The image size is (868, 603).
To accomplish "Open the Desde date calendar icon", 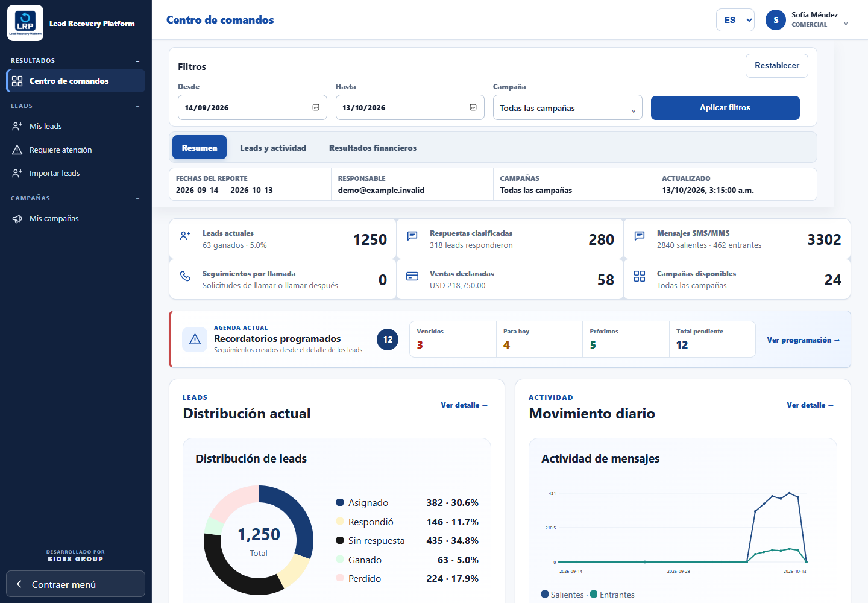I will point(315,107).
